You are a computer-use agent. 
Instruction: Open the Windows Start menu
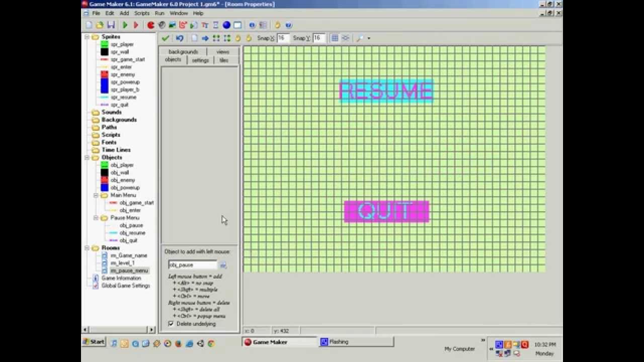pos(94,342)
